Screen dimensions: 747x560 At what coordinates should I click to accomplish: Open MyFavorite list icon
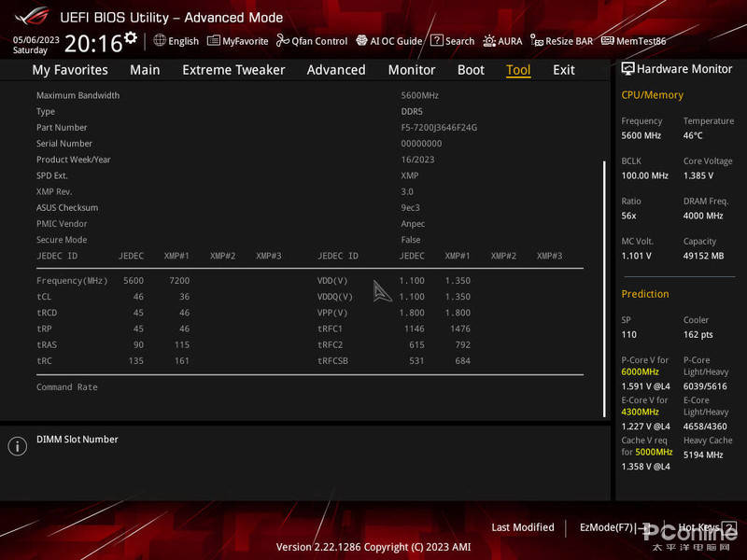(214, 40)
